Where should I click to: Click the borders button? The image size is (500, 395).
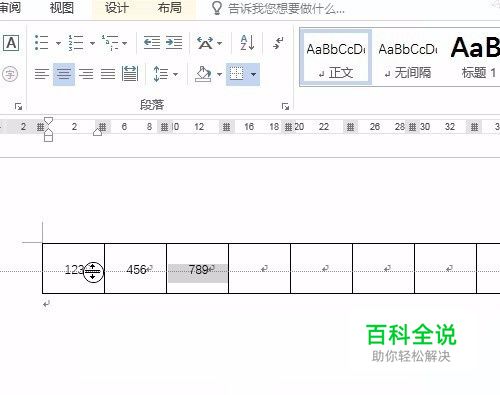(237, 74)
